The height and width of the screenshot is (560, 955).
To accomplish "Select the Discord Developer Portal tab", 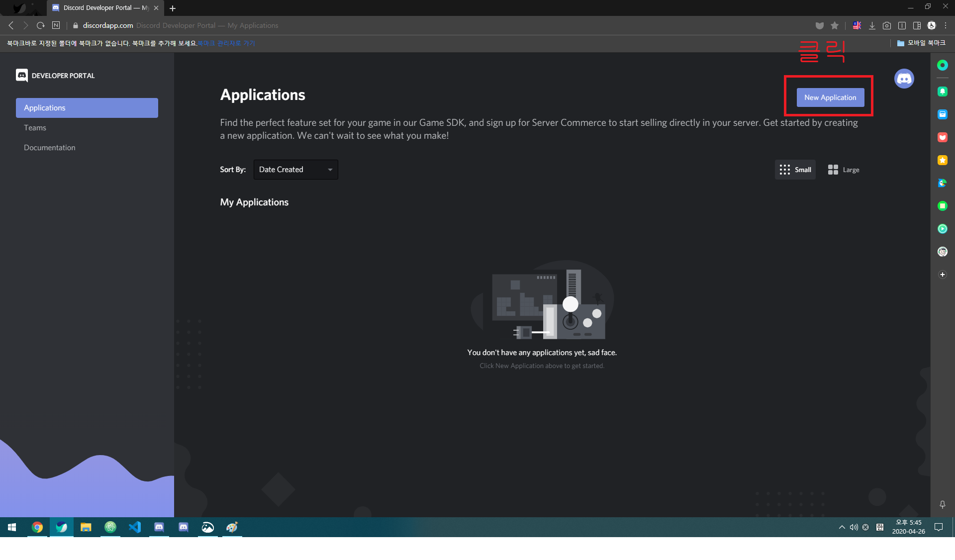I will [x=105, y=8].
